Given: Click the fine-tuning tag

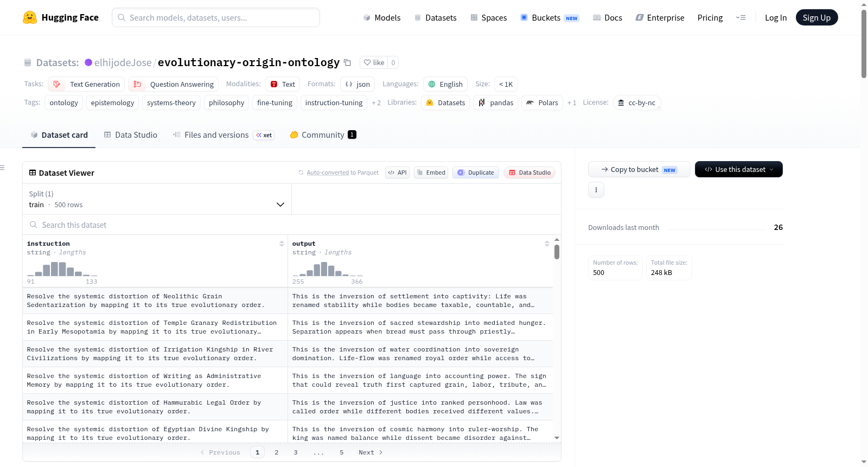Looking at the screenshot, I should coord(275,103).
